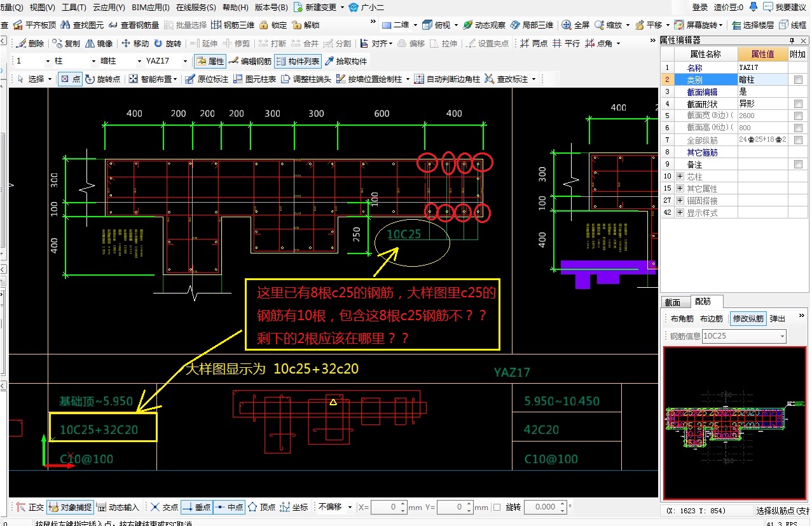The image size is (812, 526).
Task: Open 图元柱表 table
Action: click(254, 79)
